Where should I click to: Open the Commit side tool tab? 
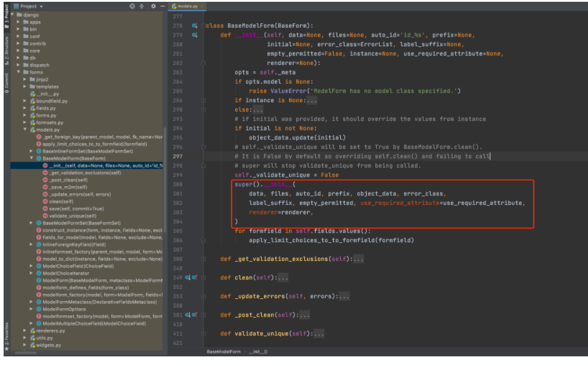(x=7, y=84)
